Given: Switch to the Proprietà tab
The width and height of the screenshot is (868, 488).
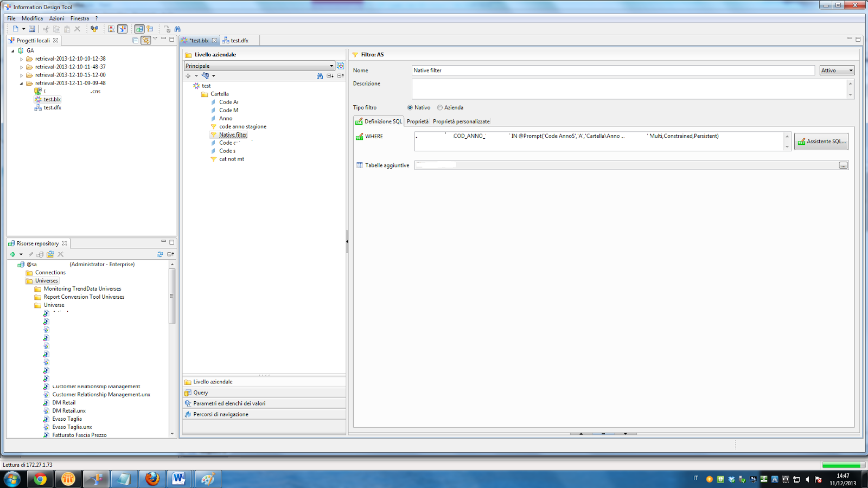Looking at the screenshot, I should (418, 121).
